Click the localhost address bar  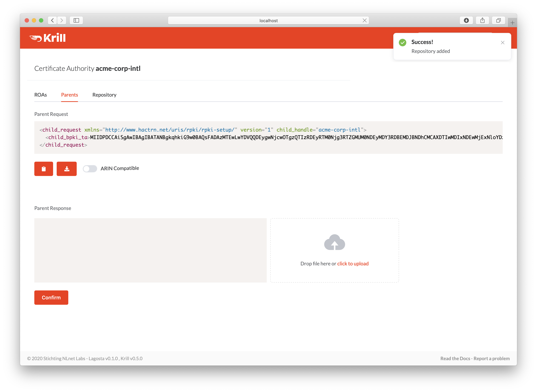268,20
